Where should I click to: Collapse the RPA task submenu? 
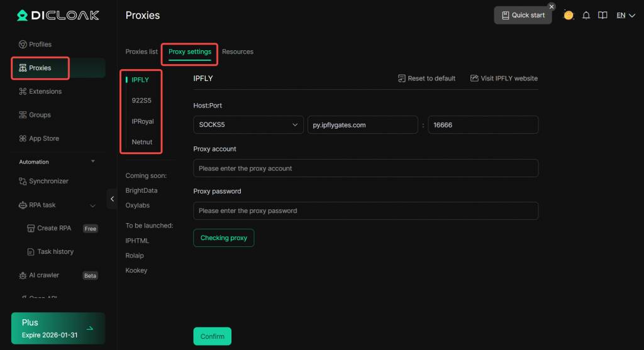[93, 205]
